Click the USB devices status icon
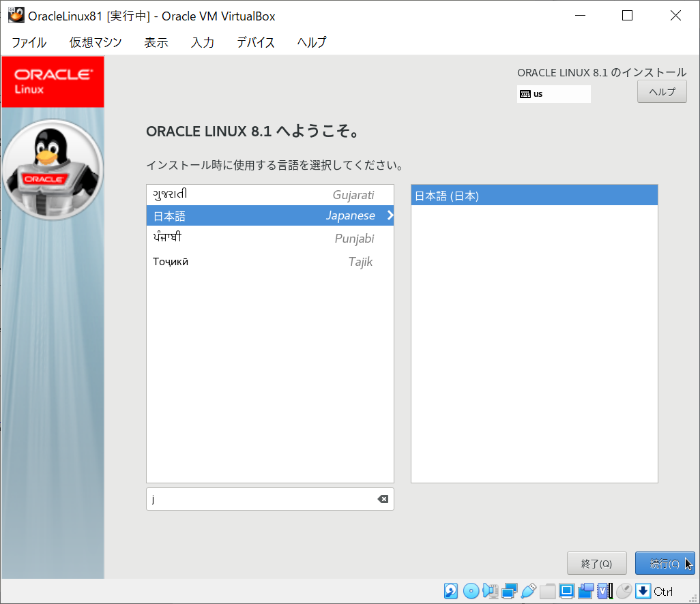This screenshot has width=700, height=604. 528,591
